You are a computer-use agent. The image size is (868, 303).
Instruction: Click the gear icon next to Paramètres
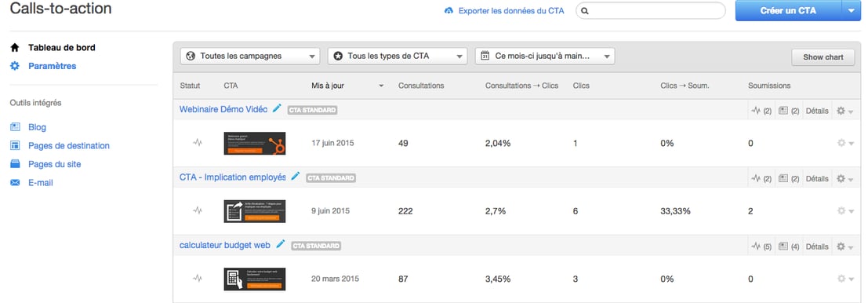click(x=15, y=66)
